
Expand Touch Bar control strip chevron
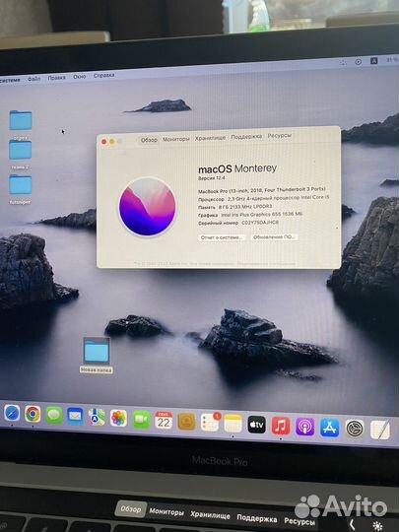pos(352,525)
